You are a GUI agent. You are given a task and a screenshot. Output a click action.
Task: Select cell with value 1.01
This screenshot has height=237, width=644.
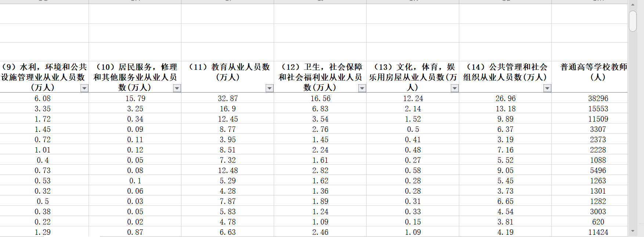tap(44, 150)
